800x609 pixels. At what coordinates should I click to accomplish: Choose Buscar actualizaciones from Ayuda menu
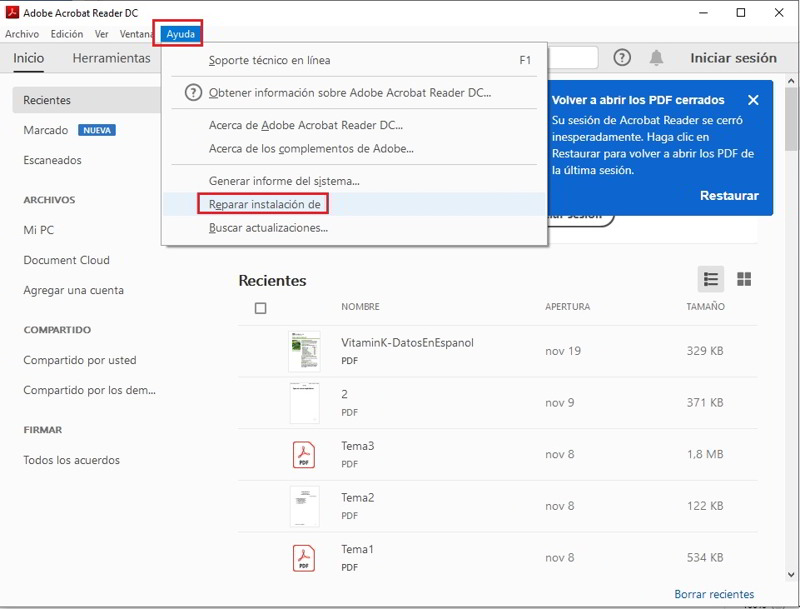click(x=268, y=228)
